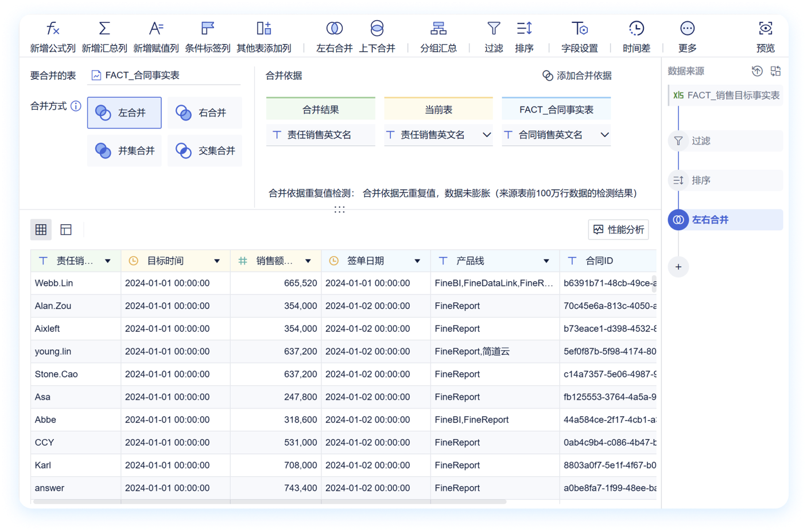Open the 签单日期 column dropdown arrow
Image resolution: width=807 pixels, height=532 pixels.
(x=417, y=261)
